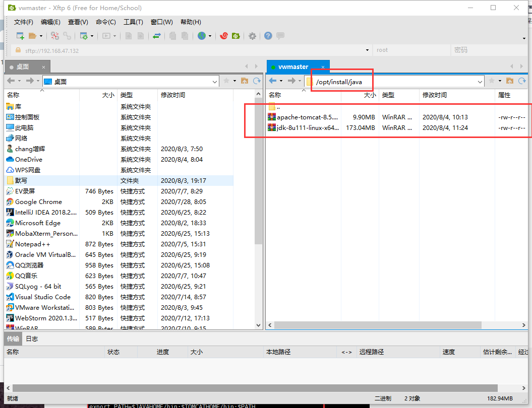The image size is (532, 408).
Task: Open the 帮助(H) menu
Action: click(x=191, y=22)
